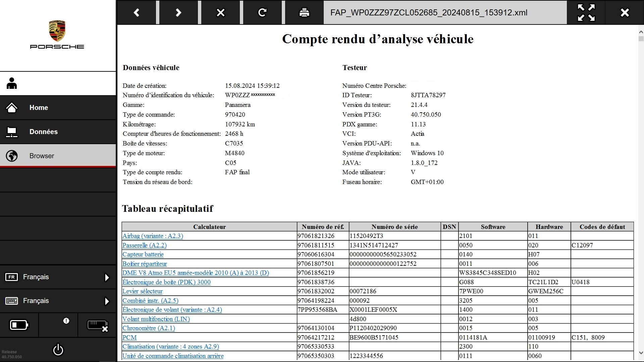Image resolution: width=644 pixels, height=362 pixels.
Task: Toggle fullscreen with the expand arrows icon
Action: pyautogui.click(x=586, y=12)
